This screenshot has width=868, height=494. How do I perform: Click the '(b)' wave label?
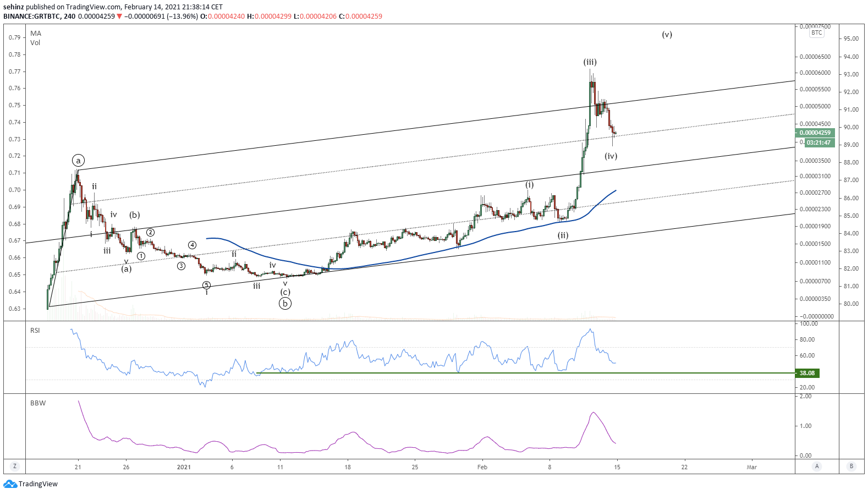[135, 215]
